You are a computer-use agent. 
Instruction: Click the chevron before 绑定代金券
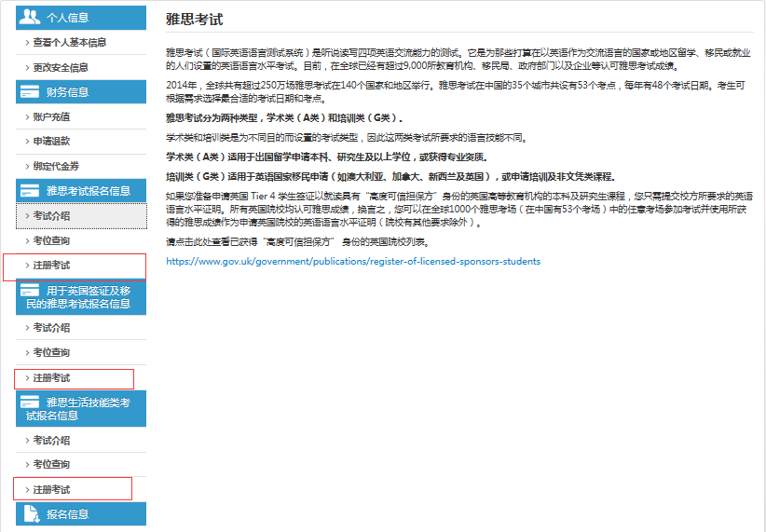coord(27,166)
